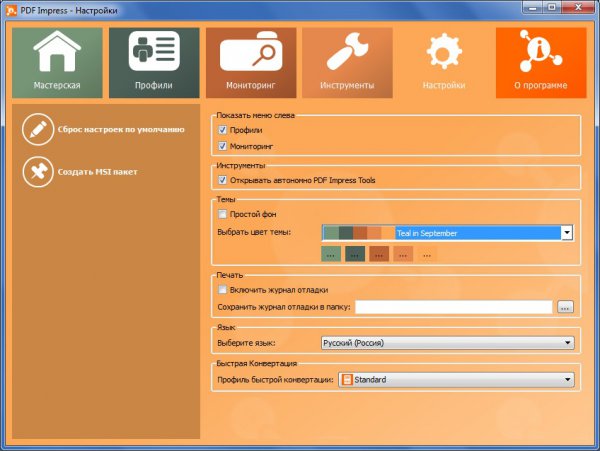Uncheck the Профили menu checkbox
The width and height of the screenshot is (600, 451).
[222, 130]
